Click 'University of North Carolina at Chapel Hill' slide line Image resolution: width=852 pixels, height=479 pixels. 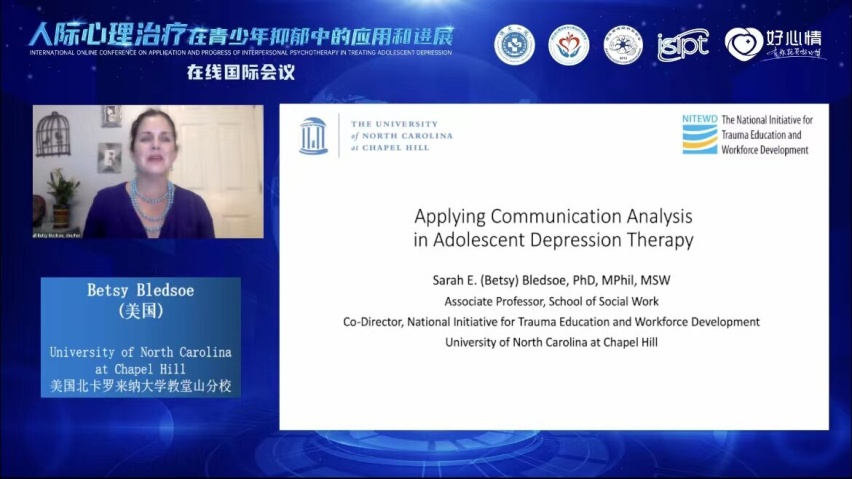click(553, 341)
